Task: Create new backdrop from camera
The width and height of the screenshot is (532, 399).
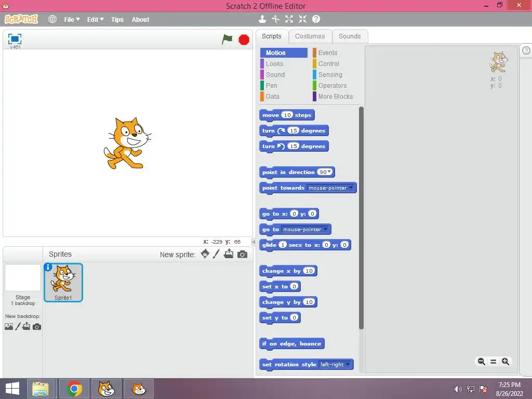Action: [x=37, y=327]
